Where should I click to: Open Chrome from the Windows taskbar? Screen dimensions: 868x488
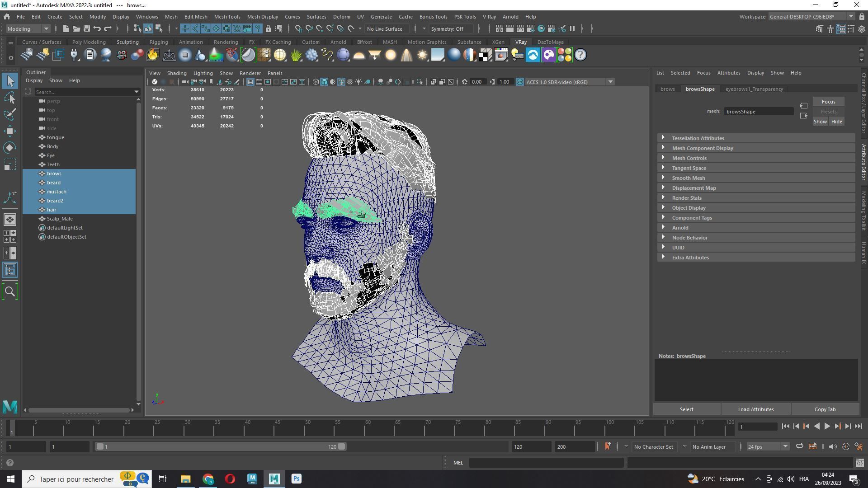point(208,479)
